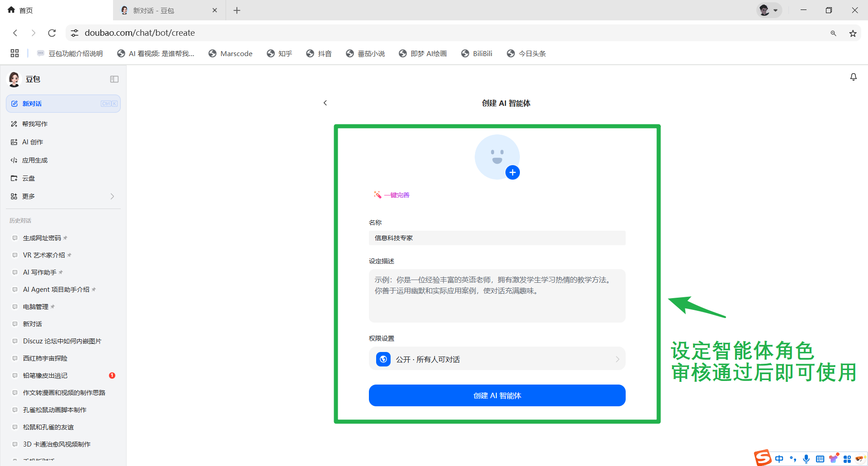Click the browser zoom magnifier icon
Viewport: 868px width, 466px height.
[x=833, y=33]
